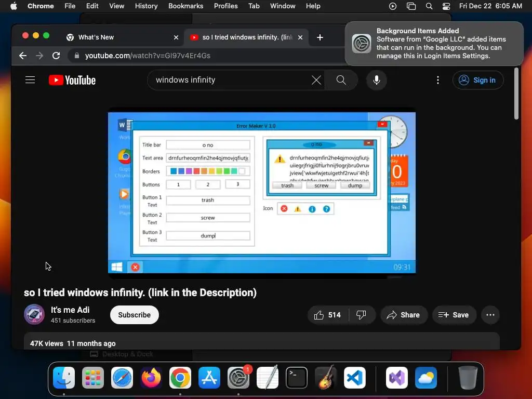Launch Firefox from the Dock
532x399 pixels.
(x=151, y=378)
